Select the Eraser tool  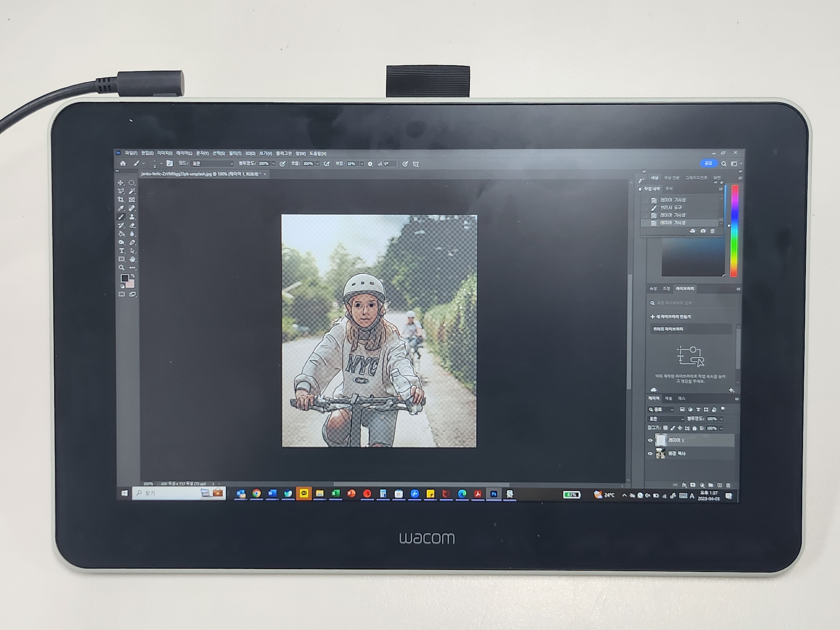point(132,226)
